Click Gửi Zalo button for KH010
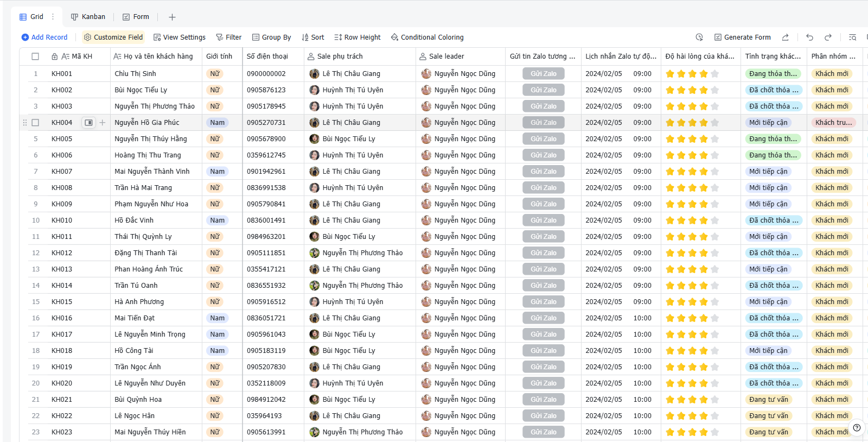Image resolution: width=868 pixels, height=442 pixels. point(543,220)
